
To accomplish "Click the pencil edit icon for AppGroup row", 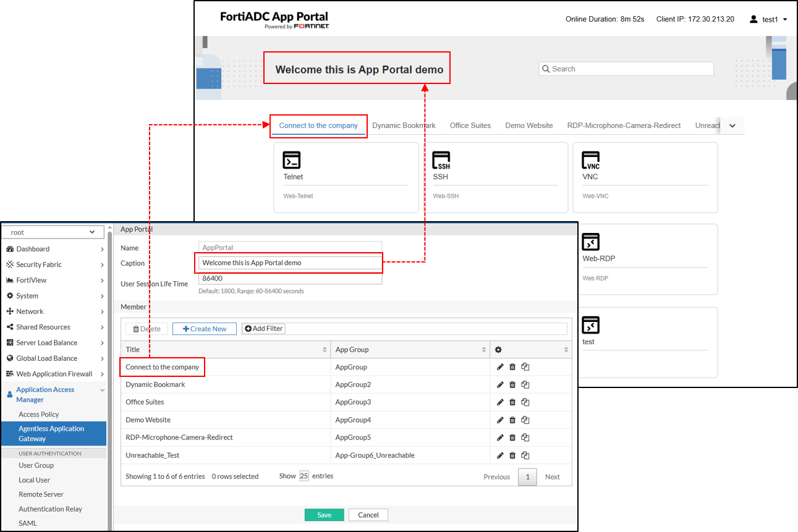I will [x=500, y=367].
